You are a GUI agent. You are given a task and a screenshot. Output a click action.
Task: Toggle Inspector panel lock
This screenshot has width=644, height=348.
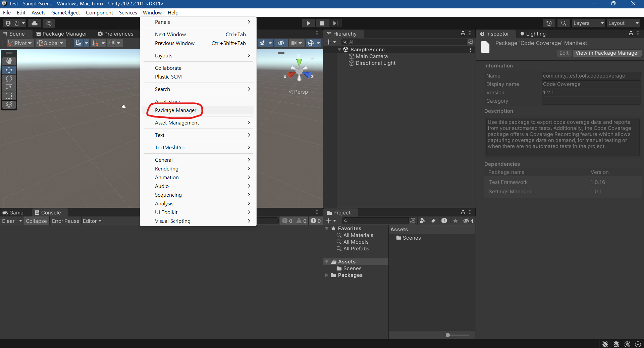631,34
